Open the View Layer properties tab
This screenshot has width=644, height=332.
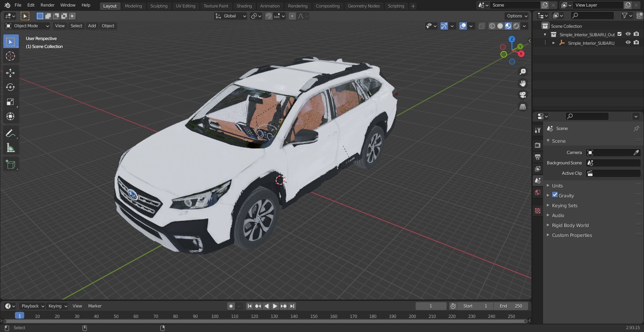[x=537, y=169]
